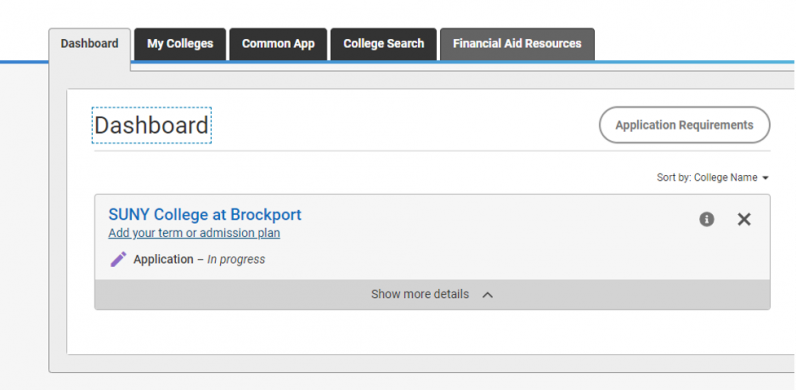This screenshot has width=796, height=390.
Task: Click the purple pencil application icon
Action: click(x=118, y=259)
